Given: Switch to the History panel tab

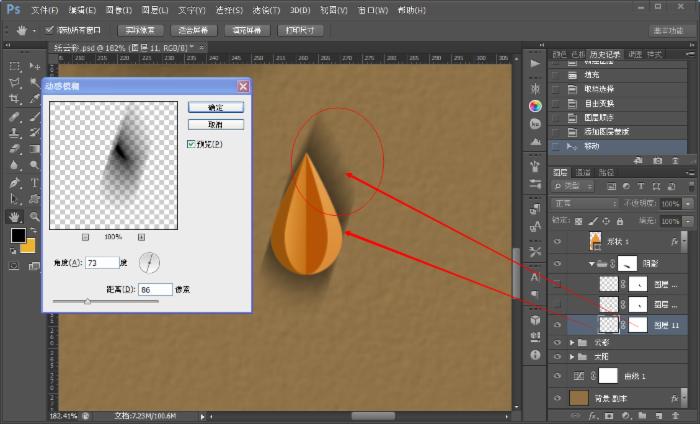Looking at the screenshot, I should tap(604, 54).
